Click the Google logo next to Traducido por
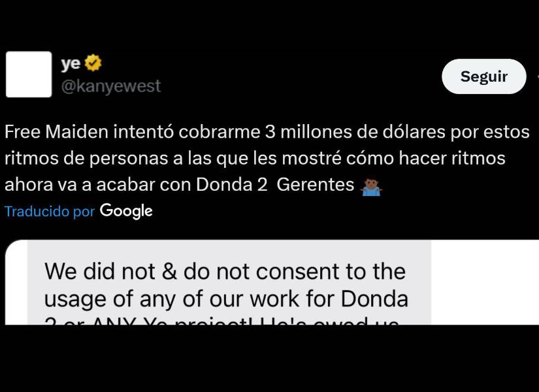Screen dimensions: 539x392 click(x=126, y=211)
